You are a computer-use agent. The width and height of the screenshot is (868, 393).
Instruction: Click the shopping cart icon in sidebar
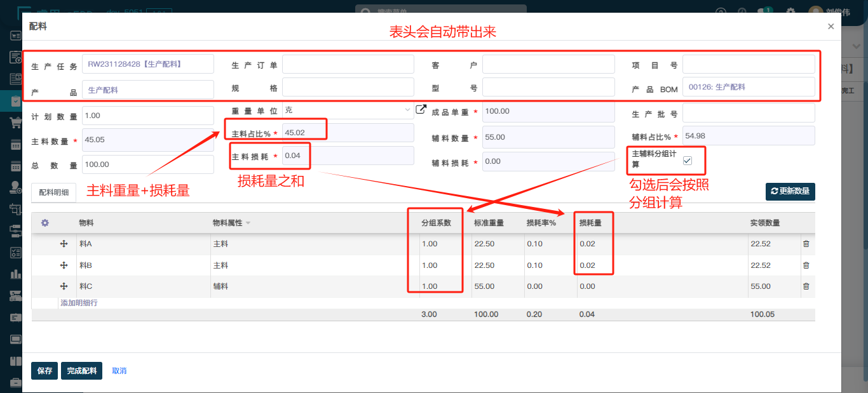[15, 123]
